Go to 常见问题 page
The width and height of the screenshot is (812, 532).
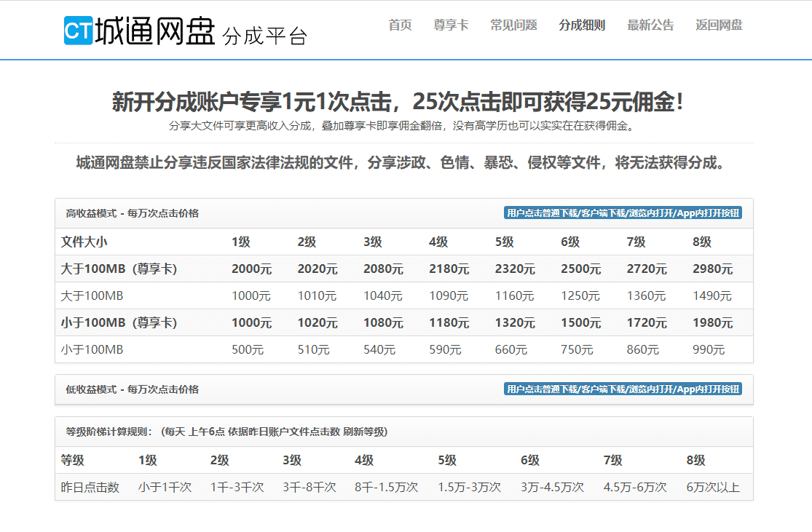[513, 25]
